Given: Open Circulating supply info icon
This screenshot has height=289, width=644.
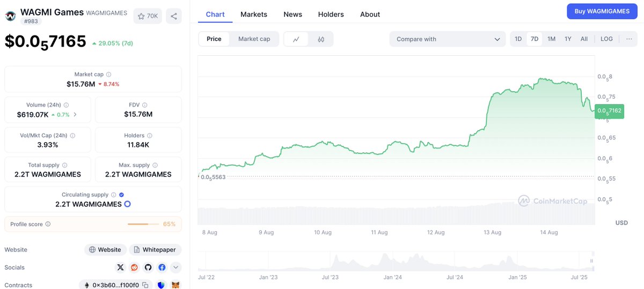Looking at the screenshot, I should (114, 195).
